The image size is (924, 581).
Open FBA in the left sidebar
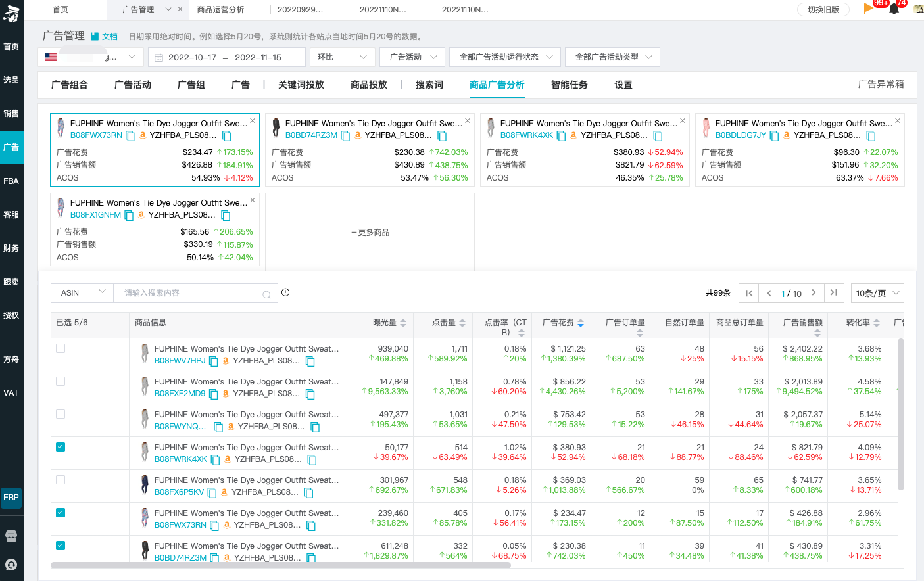point(11,181)
